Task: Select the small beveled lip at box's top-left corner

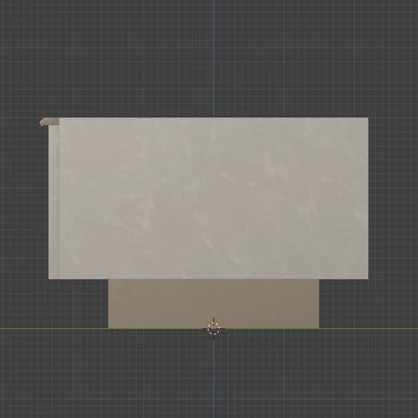Action: pyautogui.click(x=49, y=122)
